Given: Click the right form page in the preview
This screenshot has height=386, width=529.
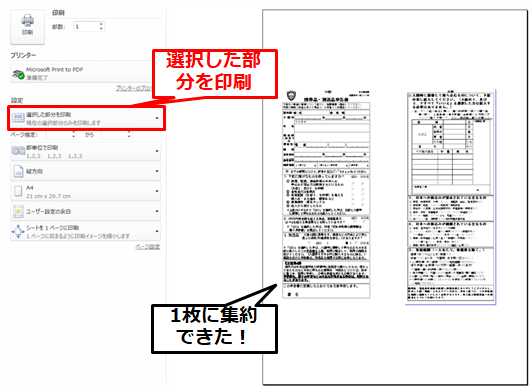Looking at the screenshot, I should (450, 197).
